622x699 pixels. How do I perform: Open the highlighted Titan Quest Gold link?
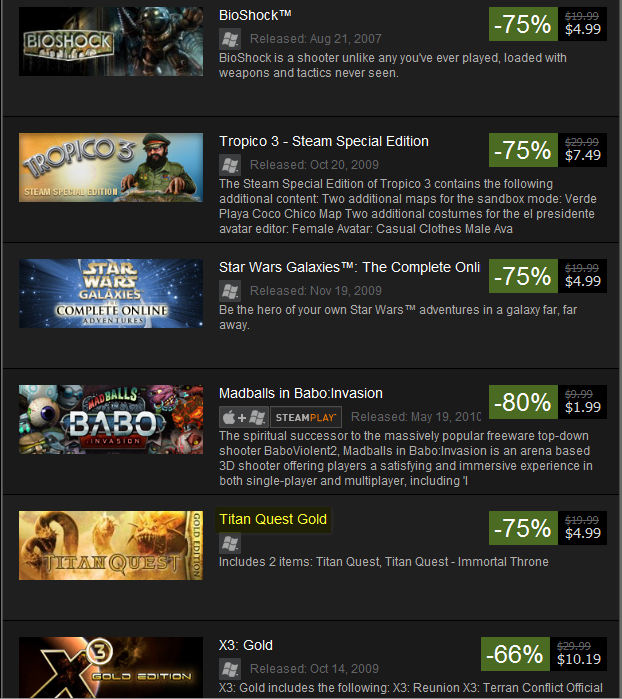[273, 519]
